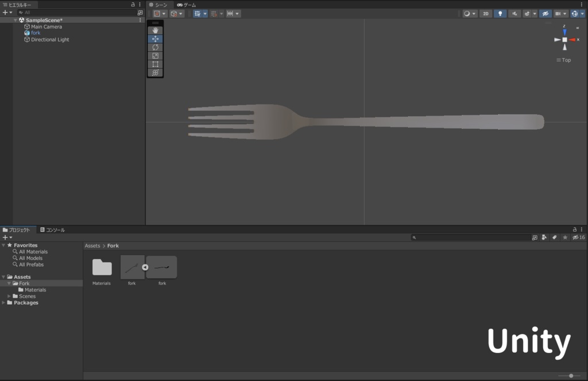Click the center cube of orientation gizmo
Image resolution: width=588 pixels, height=381 pixels.
click(x=565, y=40)
